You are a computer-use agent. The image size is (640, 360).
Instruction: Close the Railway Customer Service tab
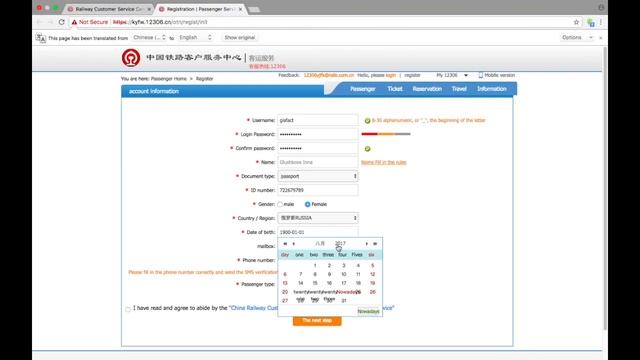(149, 9)
